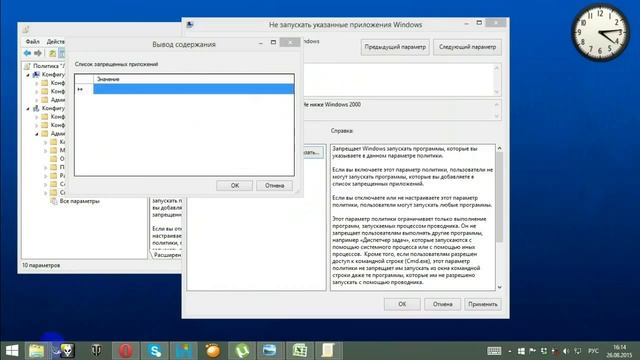Open the taskbar date and time
This screenshot has height=360, width=640.
click(x=620, y=351)
